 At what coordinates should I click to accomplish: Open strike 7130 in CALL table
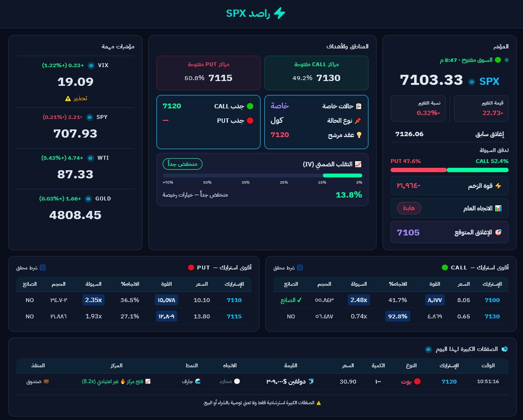click(x=492, y=316)
